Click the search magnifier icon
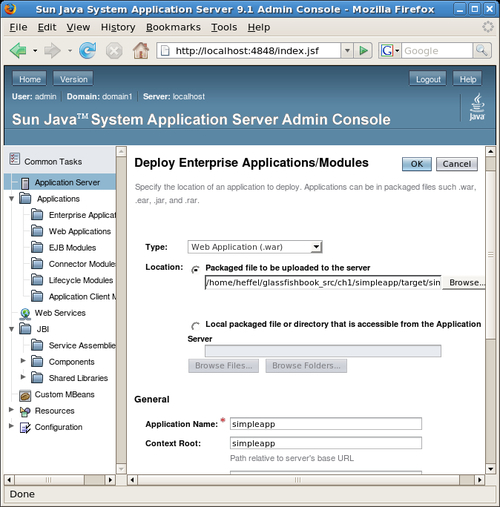The width and height of the screenshot is (500, 507). (482, 51)
